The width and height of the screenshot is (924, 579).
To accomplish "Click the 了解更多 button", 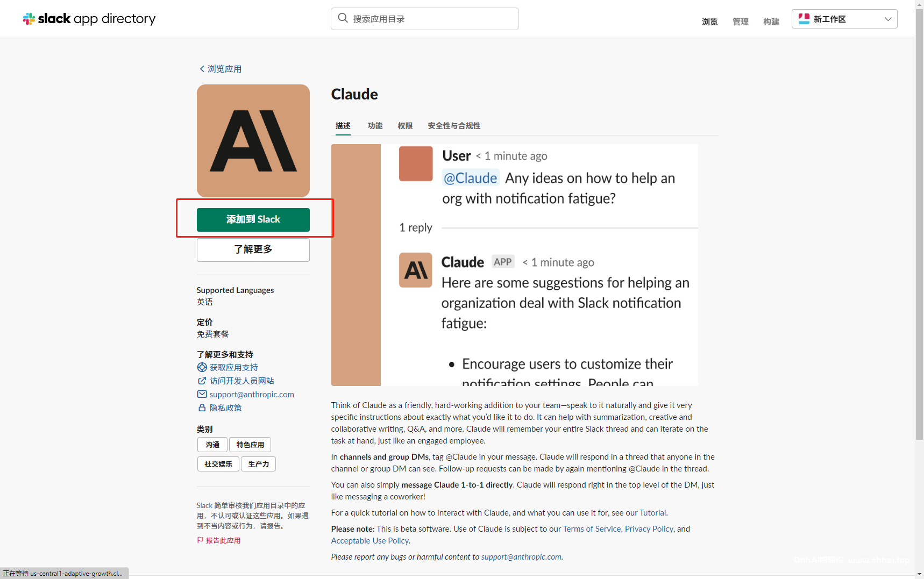I will pyautogui.click(x=253, y=249).
